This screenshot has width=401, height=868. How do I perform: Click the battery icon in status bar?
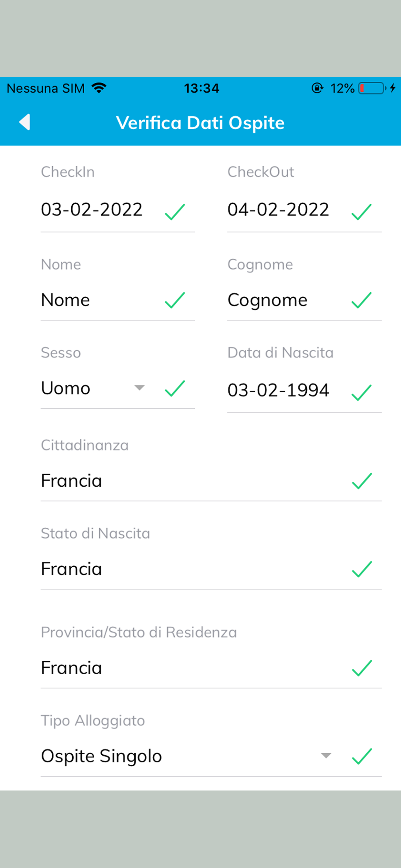[372, 88]
